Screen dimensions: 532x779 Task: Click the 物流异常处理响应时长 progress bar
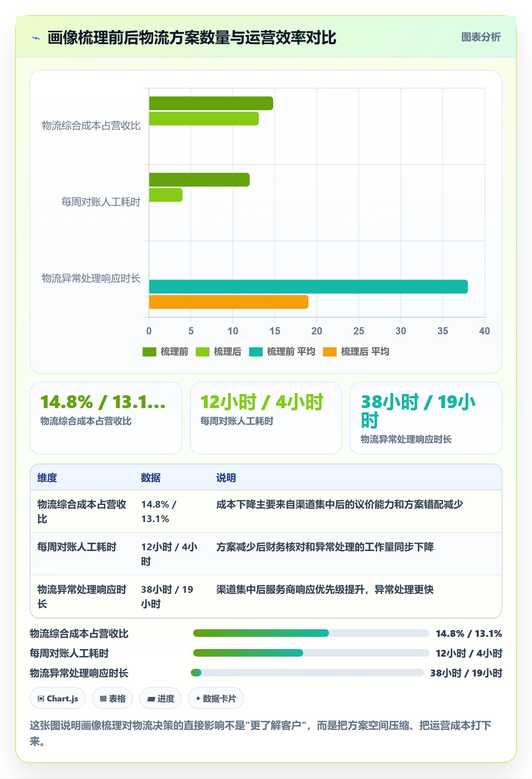pos(307,673)
